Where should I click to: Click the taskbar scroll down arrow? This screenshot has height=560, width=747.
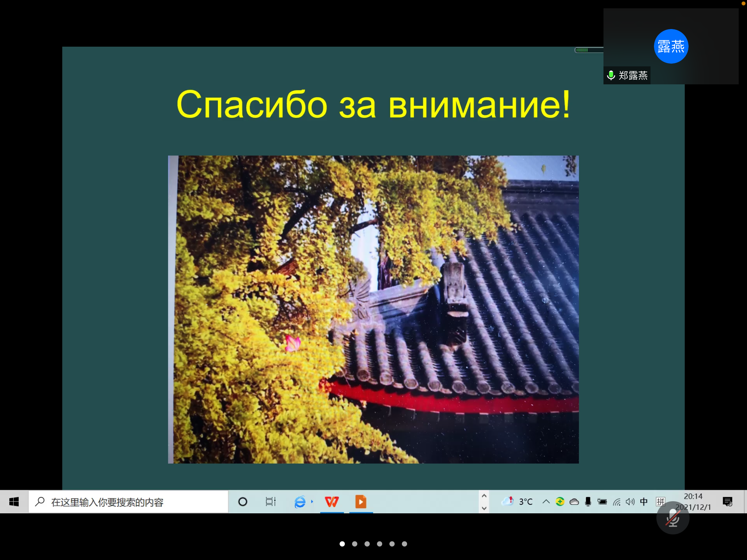[484, 508]
